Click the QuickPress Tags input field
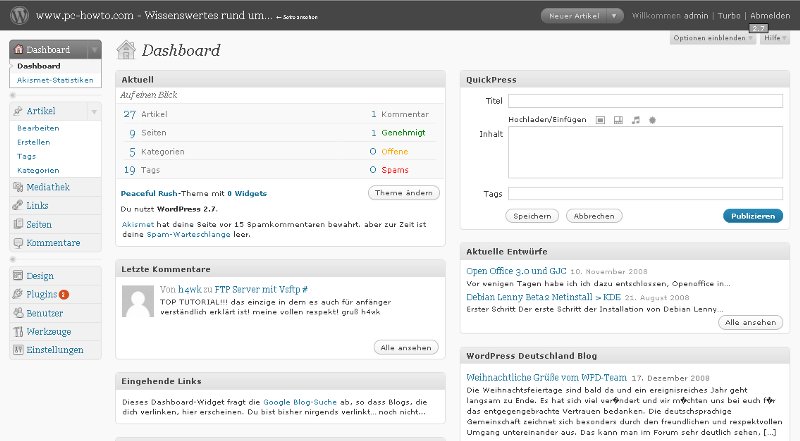 [x=645, y=193]
